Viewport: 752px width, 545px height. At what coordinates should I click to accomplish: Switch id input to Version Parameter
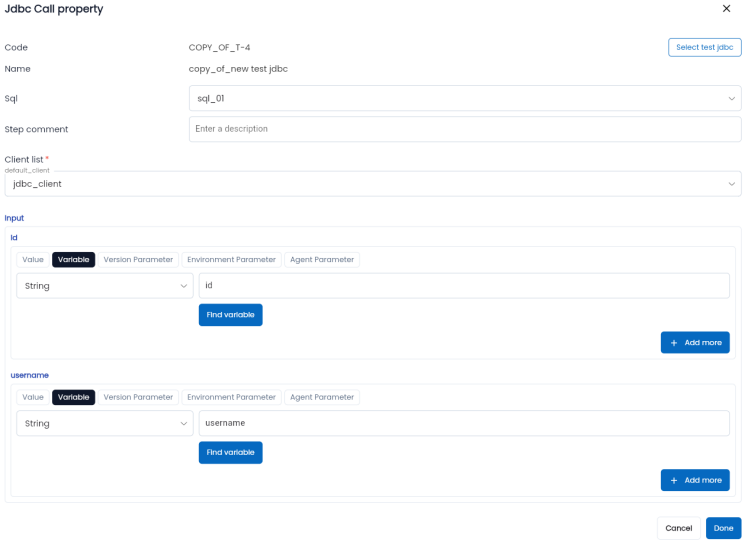[138, 259]
